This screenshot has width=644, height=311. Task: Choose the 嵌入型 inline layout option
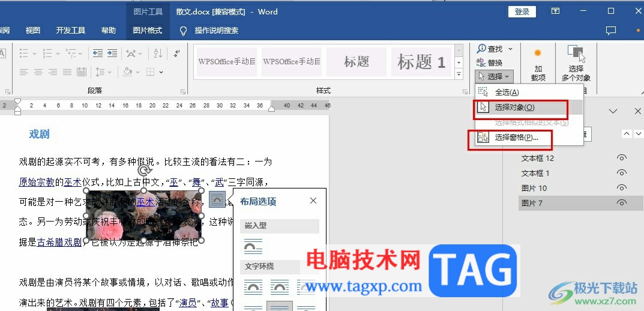click(253, 246)
